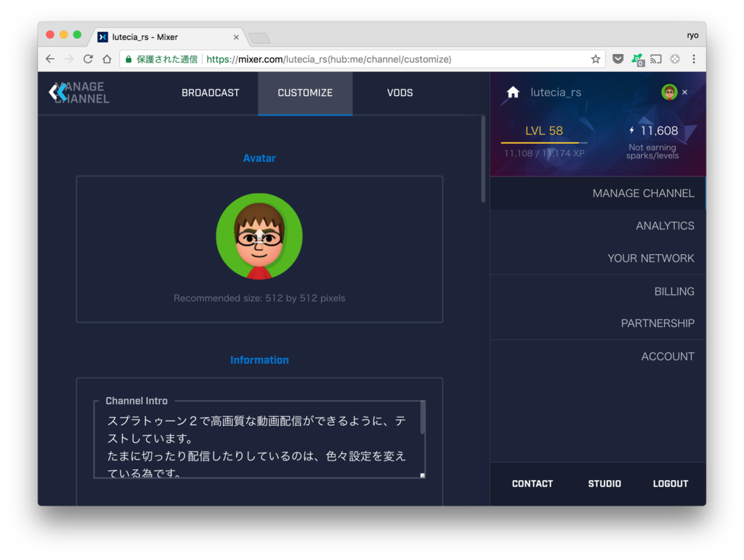Reload the page with the refresh icon
The image size is (744, 560).
point(88,60)
